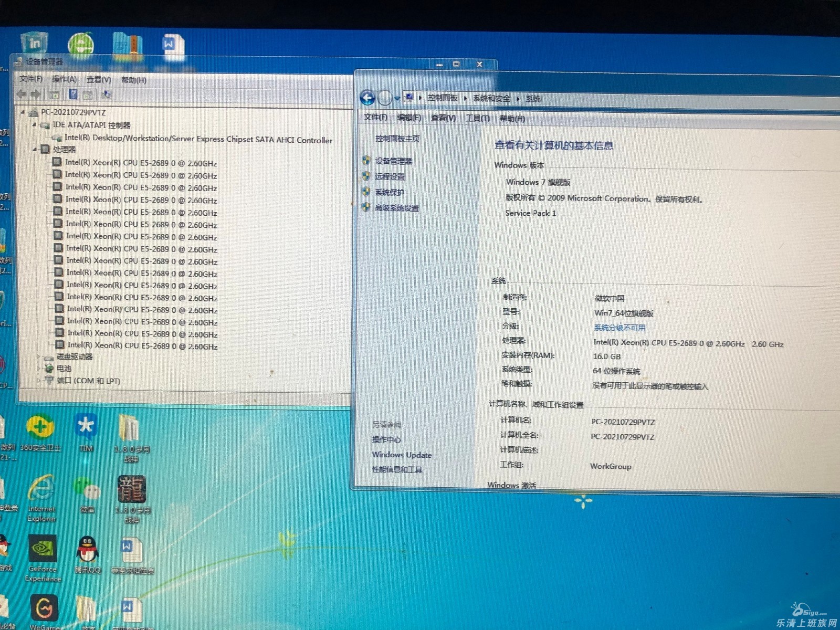Open Windows Update from the sidebar
The height and width of the screenshot is (630, 840).
(402, 455)
